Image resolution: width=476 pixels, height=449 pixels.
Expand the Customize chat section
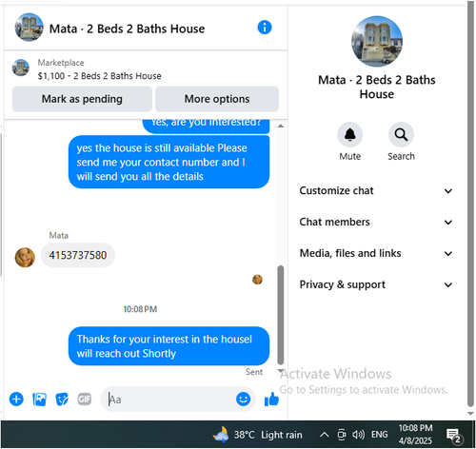click(x=376, y=190)
